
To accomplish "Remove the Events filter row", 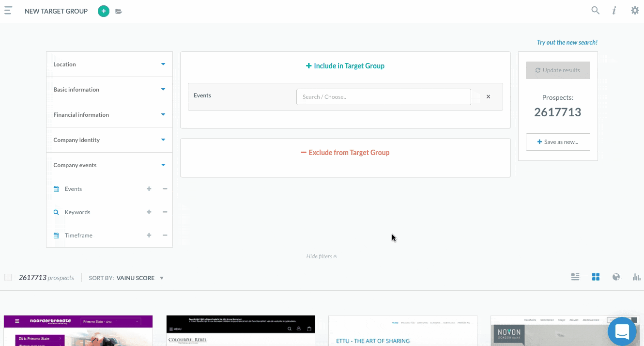I will [488, 97].
